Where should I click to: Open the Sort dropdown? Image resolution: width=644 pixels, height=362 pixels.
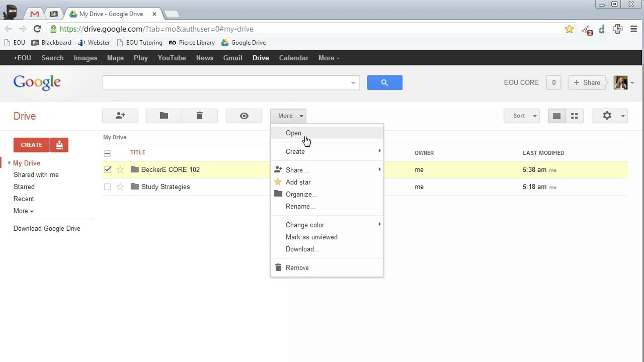click(522, 116)
